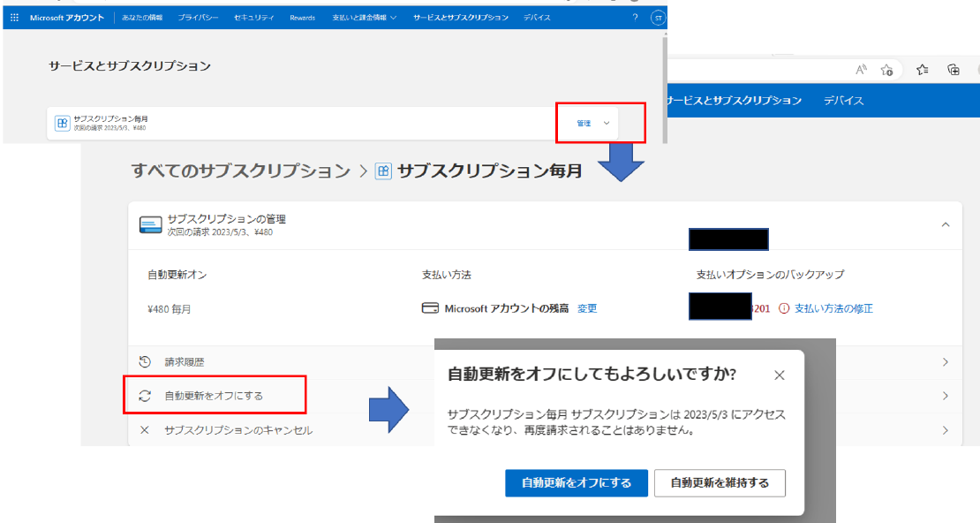This screenshot has height=523, width=980.
Task: Go to the プライバシー tab
Action: tap(198, 18)
